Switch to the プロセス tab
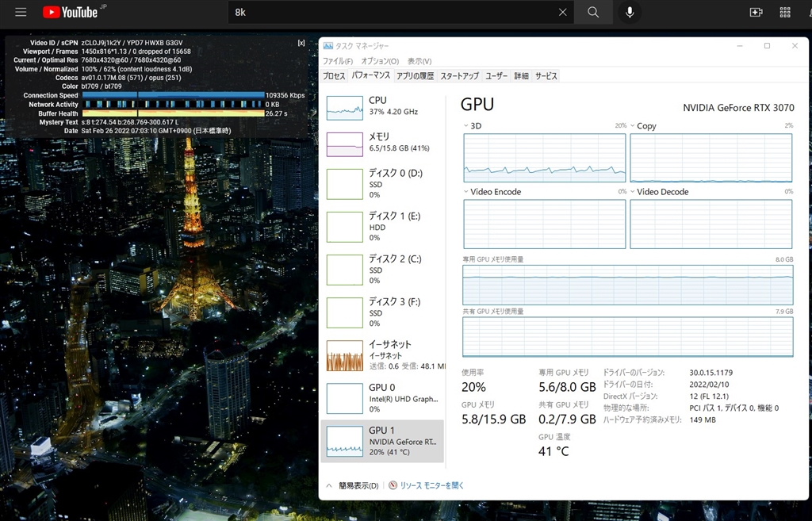 334,76
